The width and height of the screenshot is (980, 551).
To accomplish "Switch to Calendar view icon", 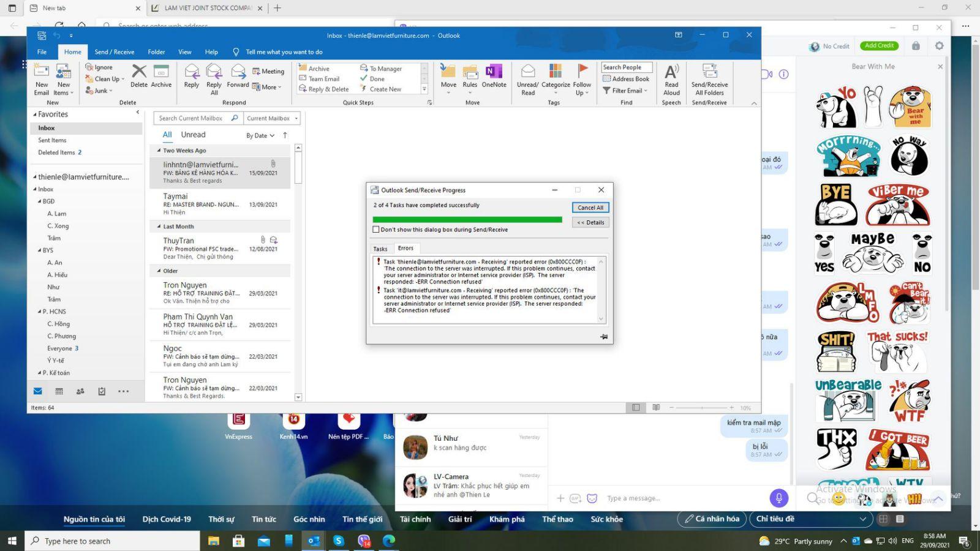I will (59, 391).
